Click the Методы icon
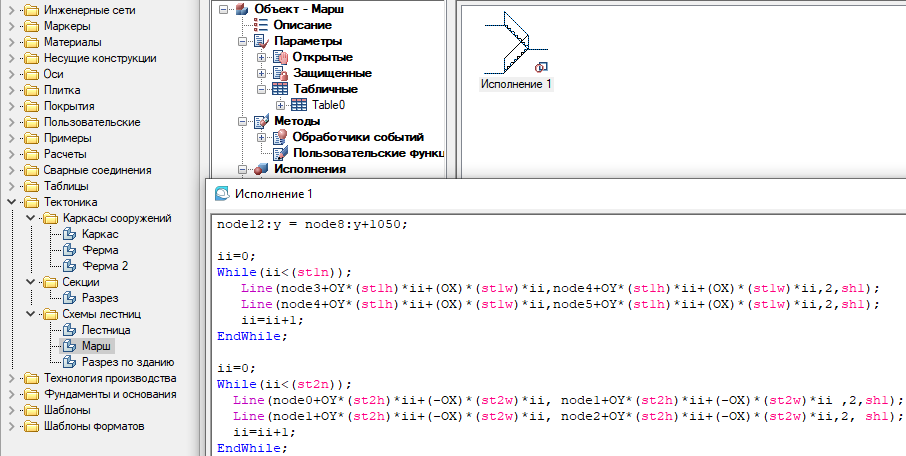The image size is (906, 456). pos(261,121)
